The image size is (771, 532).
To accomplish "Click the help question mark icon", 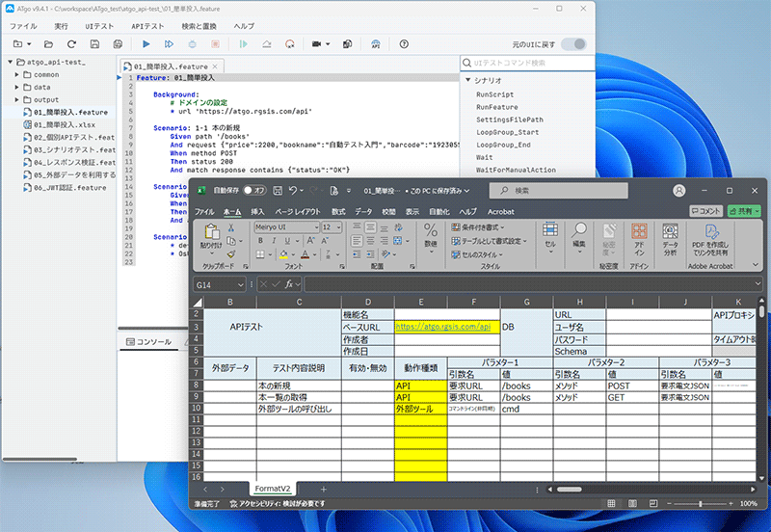I will (x=404, y=44).
